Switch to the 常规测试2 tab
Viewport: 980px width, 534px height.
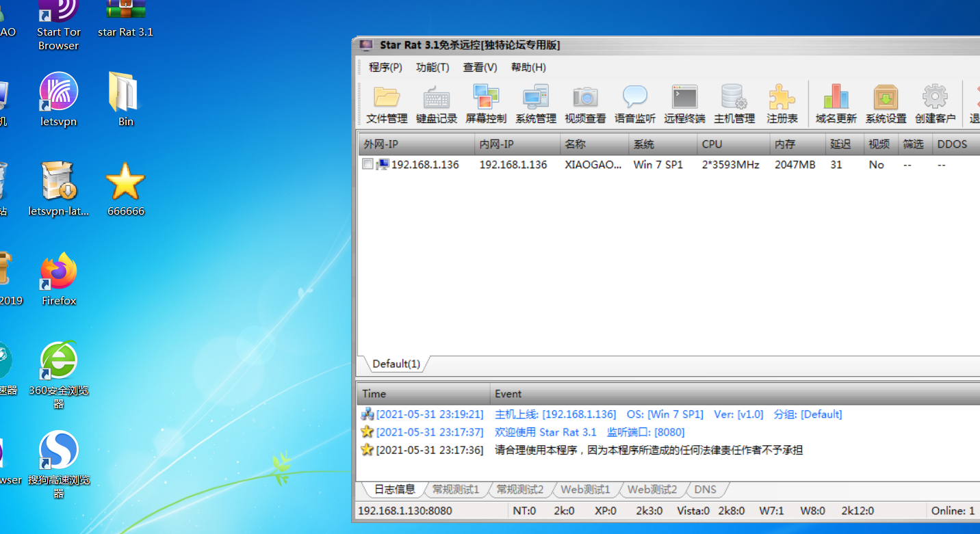(x=520, y=489)
